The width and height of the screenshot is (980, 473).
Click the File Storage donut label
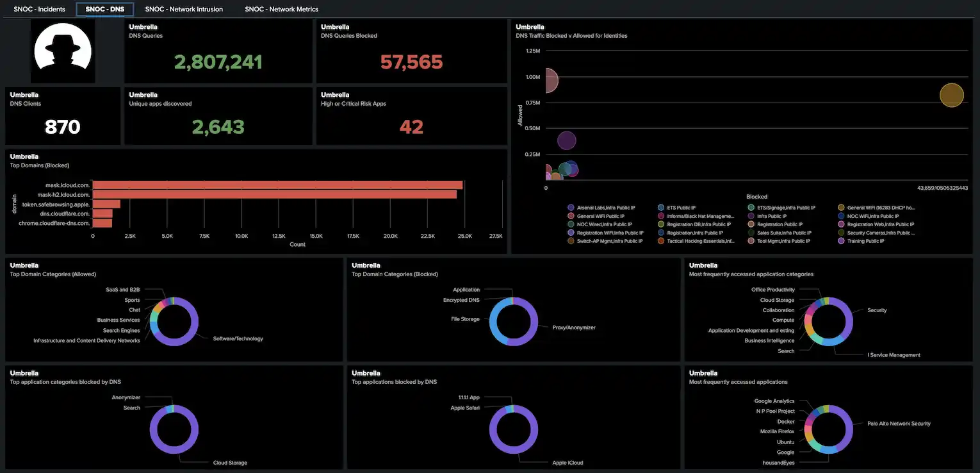[x=466, y=319]
